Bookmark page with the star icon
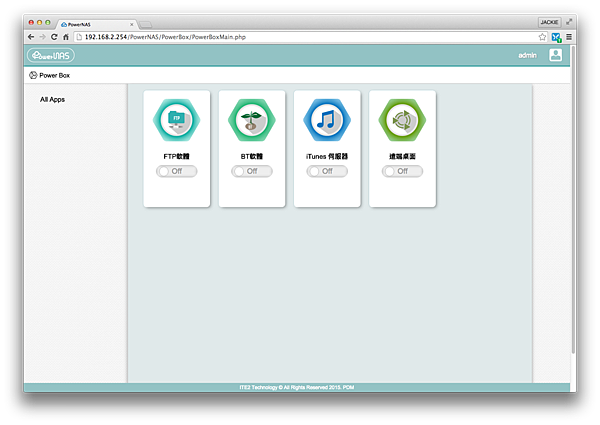The height and width of the screenshot is (425, 600). pyautogui.click(x=542, y=37)
